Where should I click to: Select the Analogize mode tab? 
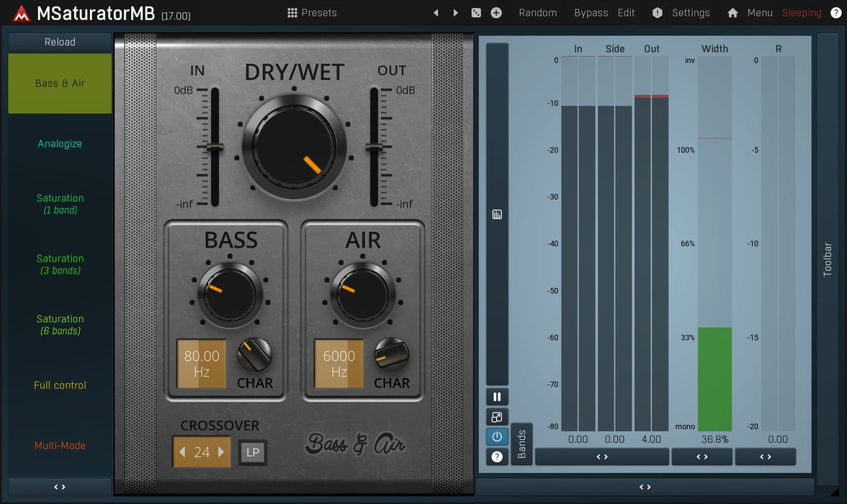(x=60, y=144)
